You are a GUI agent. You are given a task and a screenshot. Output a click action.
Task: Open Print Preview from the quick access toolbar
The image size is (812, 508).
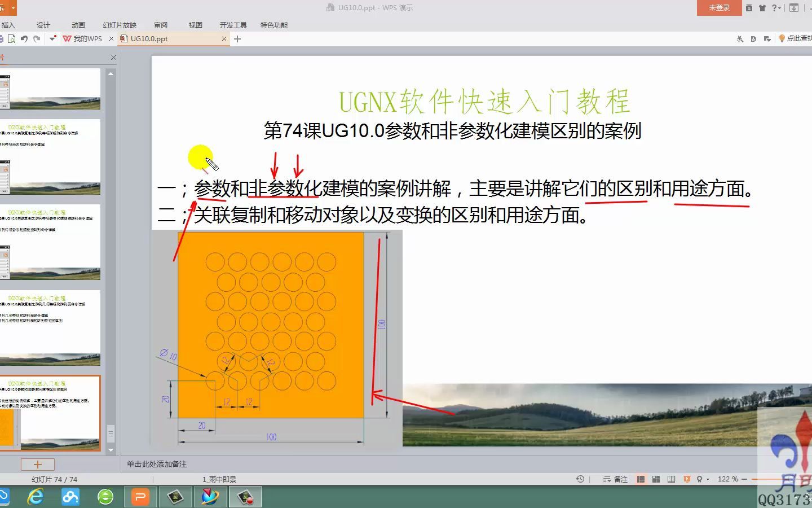11,38
